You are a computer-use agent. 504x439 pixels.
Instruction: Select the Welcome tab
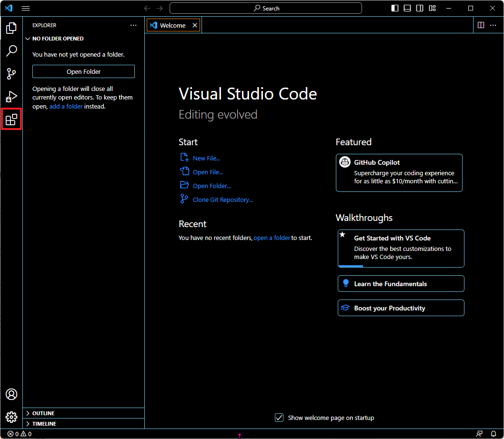coord(173,25)
